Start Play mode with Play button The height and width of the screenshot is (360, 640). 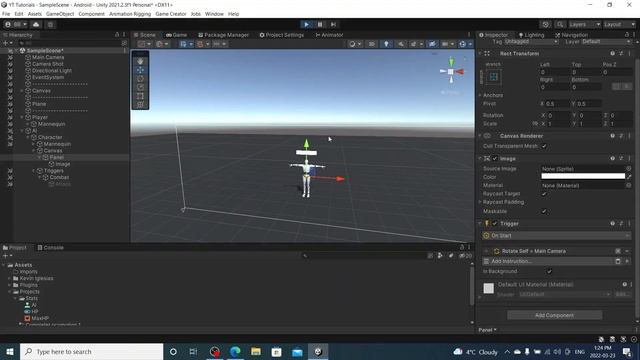[x=307, y=24]
